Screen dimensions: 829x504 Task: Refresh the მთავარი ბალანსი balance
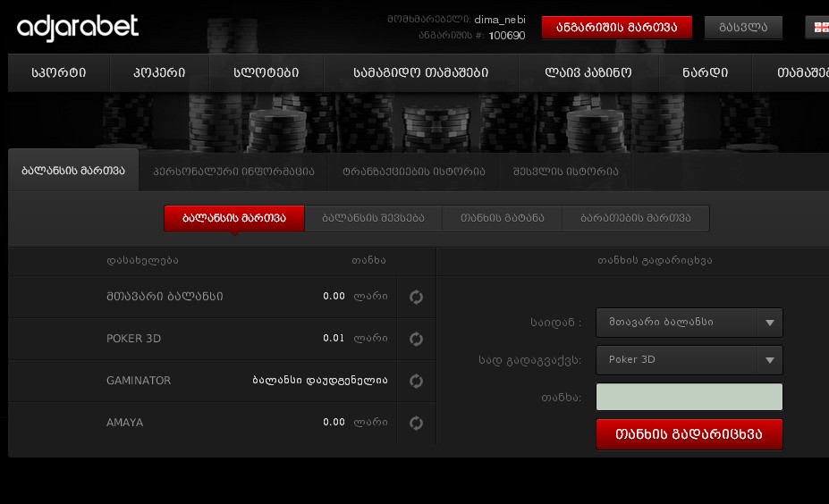(x=416, y=297)
